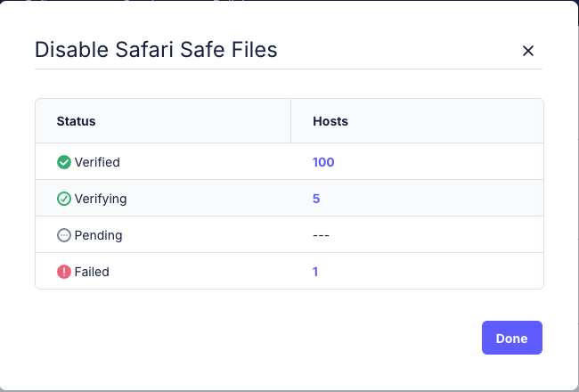Select the Verified status label
Screen dimensions: 579x392
click(97, 162)
